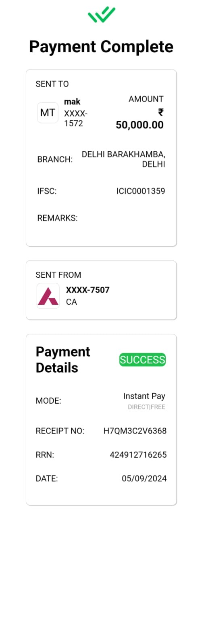Click the Instant Pay mode value

point(144,396)
